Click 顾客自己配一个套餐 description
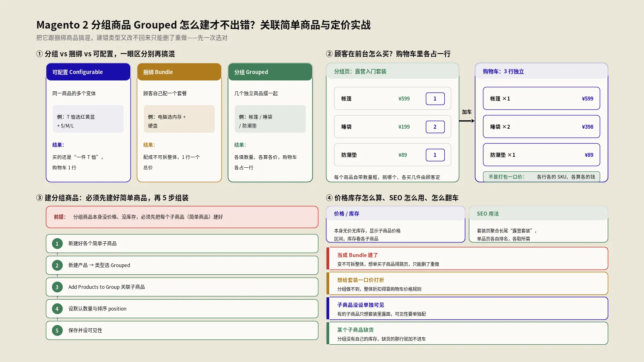Image resolution: width=644 pixels, height=362 pixels. click(165, 93)
